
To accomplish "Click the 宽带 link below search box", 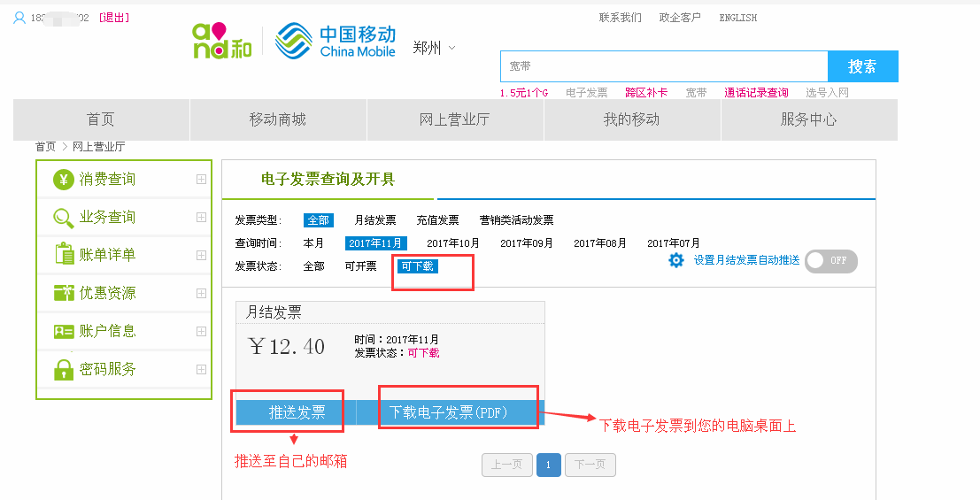I will click(696, 93).
